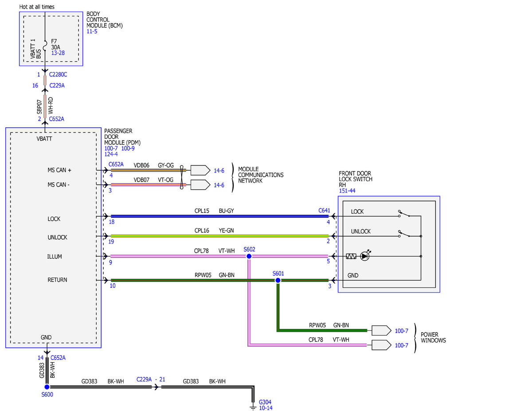Select the 'YE-GN' wire color label

click(x=227, y=231)
